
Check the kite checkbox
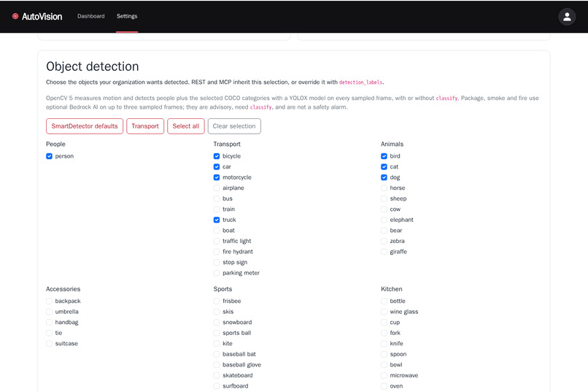click(x=217, y=344)
